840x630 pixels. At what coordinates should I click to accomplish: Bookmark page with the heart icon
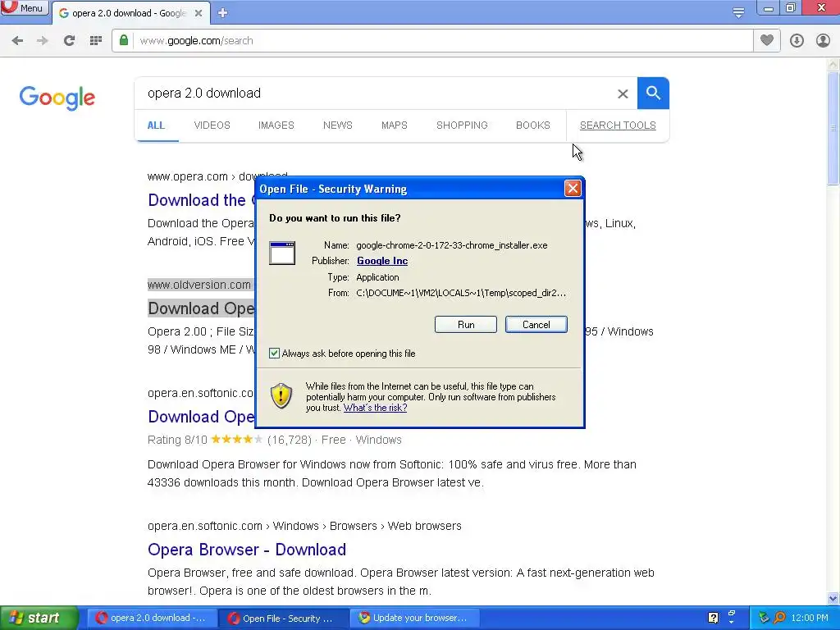tap(767, 40)
